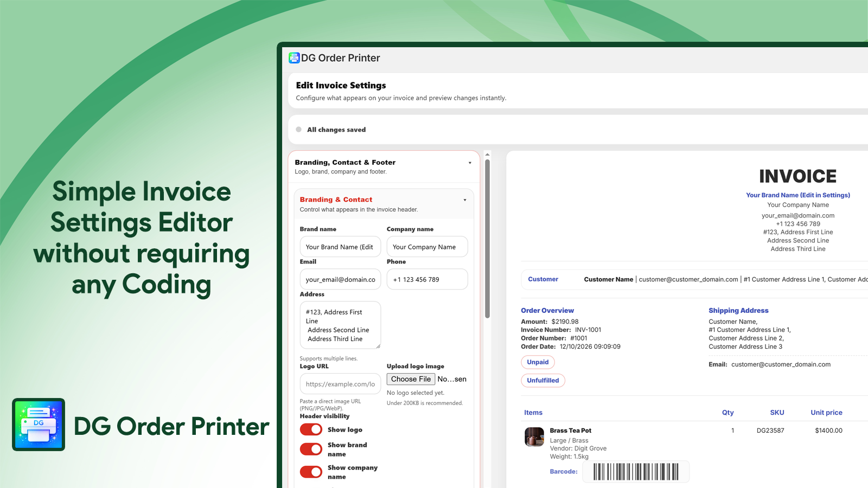The image size is (868, 488).
Task: Click the Phone number field showing +1 123 456 789
Action: (427, 279)
